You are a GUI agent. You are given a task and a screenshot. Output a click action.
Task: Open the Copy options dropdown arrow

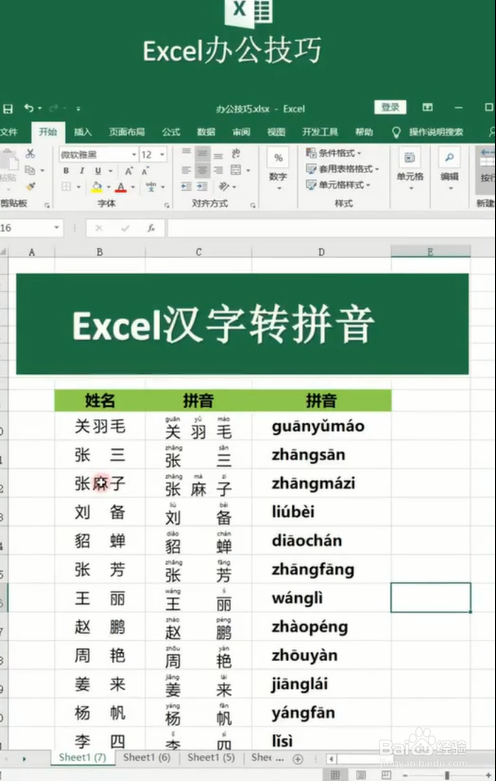click(x=42, y=171)
